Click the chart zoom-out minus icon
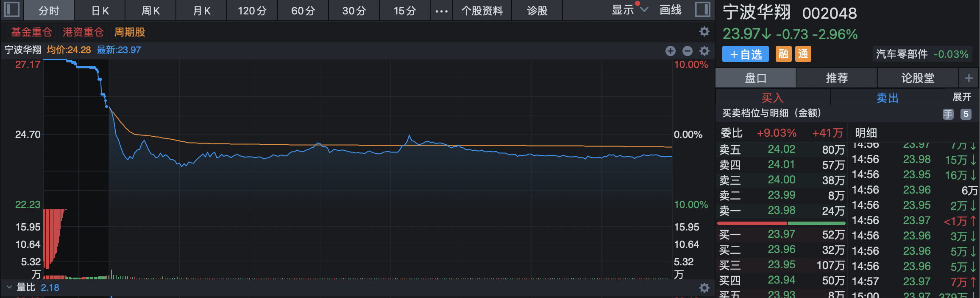980x298 pixels. pyautogui.click(x=687, y=51)
